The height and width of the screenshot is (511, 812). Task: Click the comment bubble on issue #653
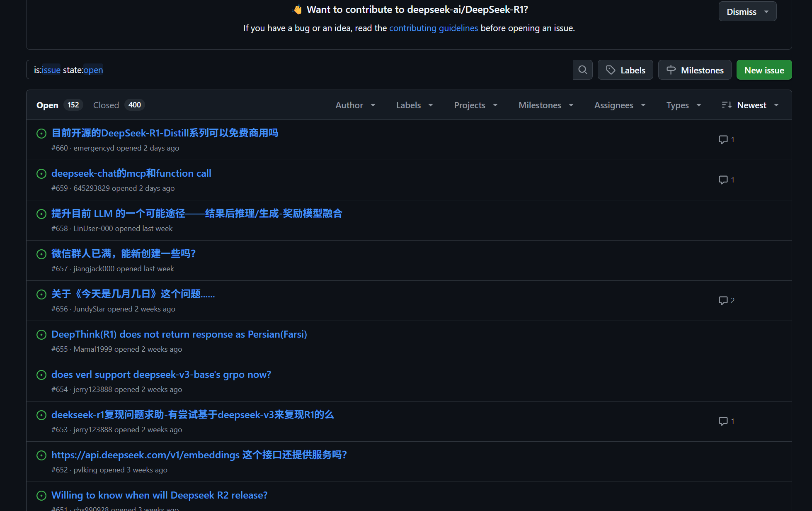click(x=723, y=421)
